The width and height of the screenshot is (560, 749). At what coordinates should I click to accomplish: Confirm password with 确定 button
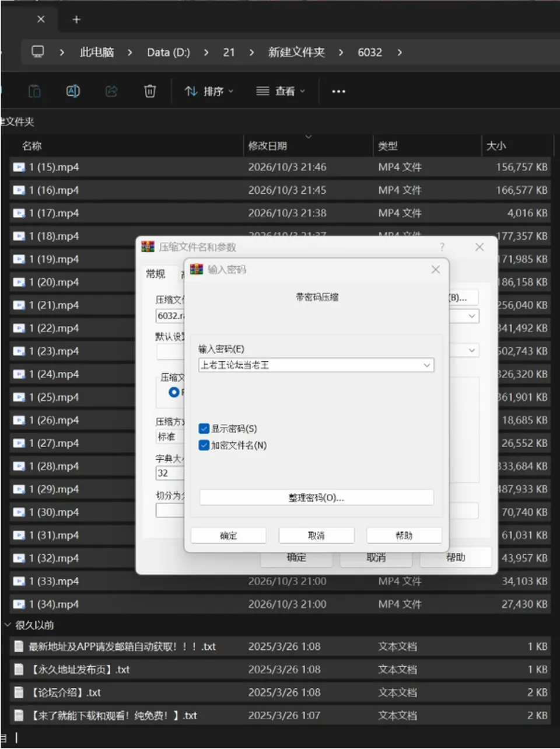[229, 535]
